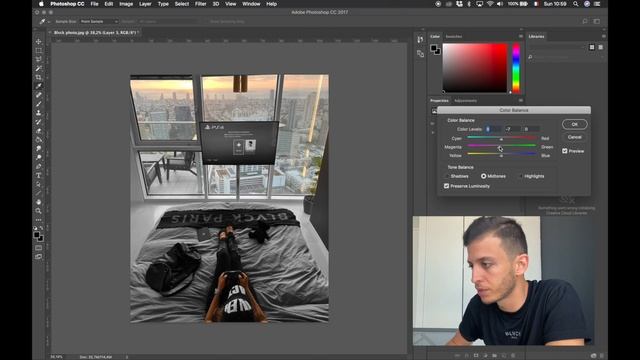Select the Gradient tool
Image resolution: width=640 pixels, height=360 pixels.
pyautogui.click(x=39, y=140)
